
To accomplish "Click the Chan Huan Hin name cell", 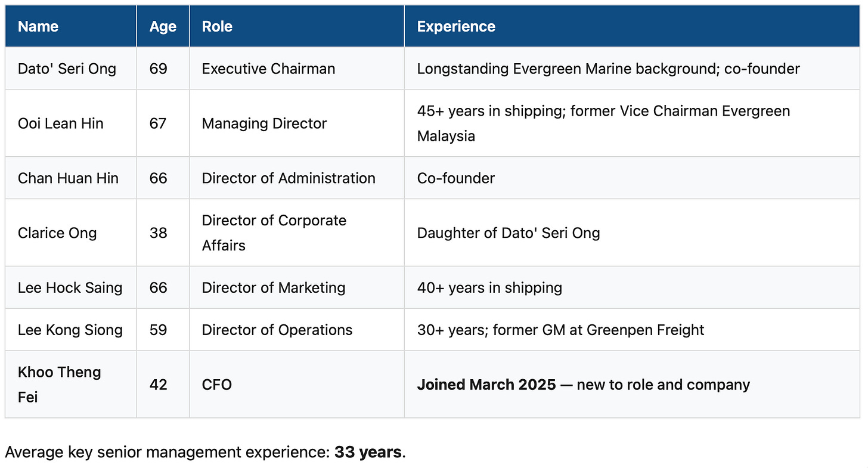I will pos(71,178).
